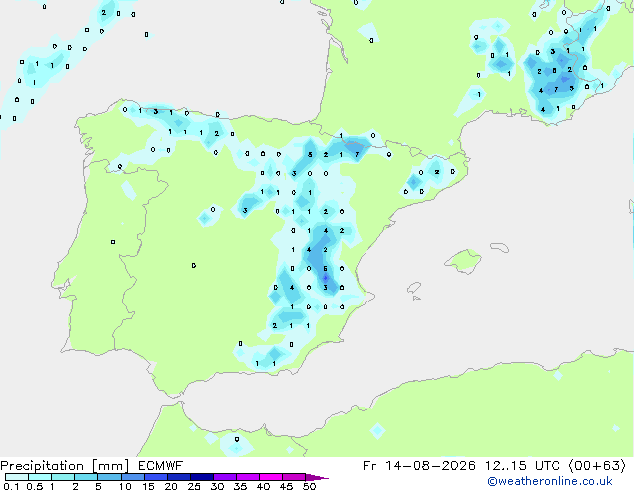634x490 pixels.
Task: Select the 20–25 mm dark blue legend box
Action: 179,477
